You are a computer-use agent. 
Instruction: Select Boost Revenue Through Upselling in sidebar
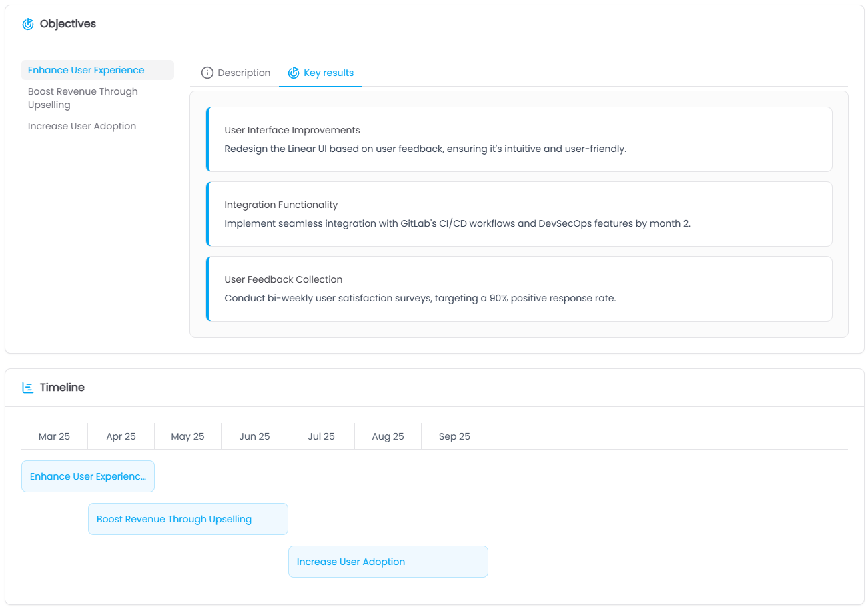83,98
